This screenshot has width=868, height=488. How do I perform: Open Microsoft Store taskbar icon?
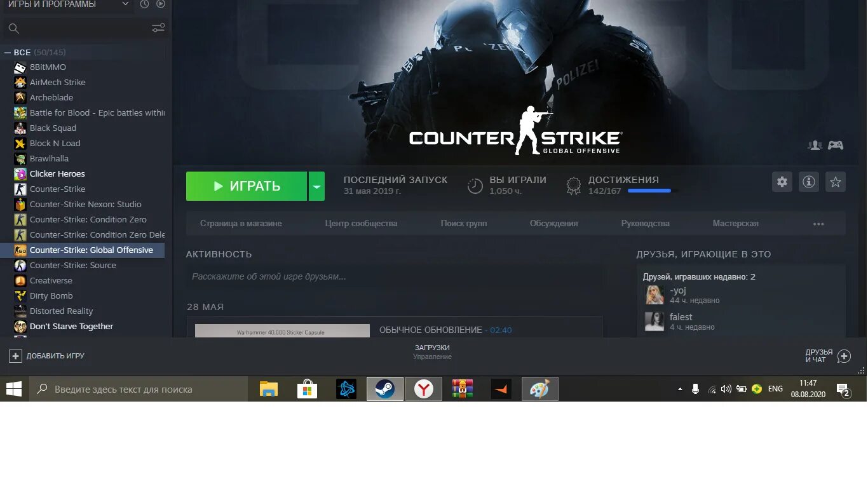point(307,389)
